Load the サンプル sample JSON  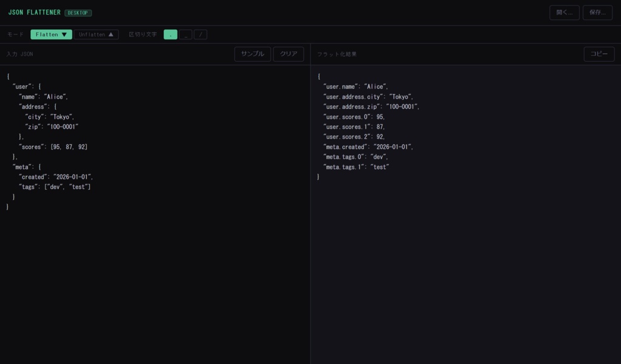click(x=253, y=54)
